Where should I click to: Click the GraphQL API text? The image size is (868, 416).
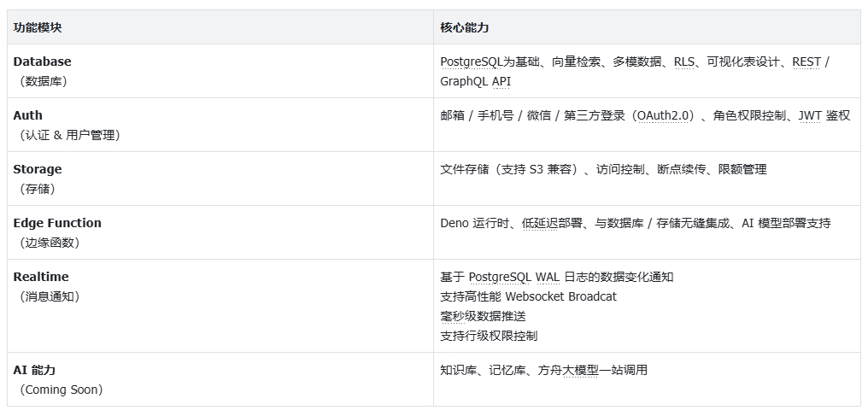click(x=476, y=81)
